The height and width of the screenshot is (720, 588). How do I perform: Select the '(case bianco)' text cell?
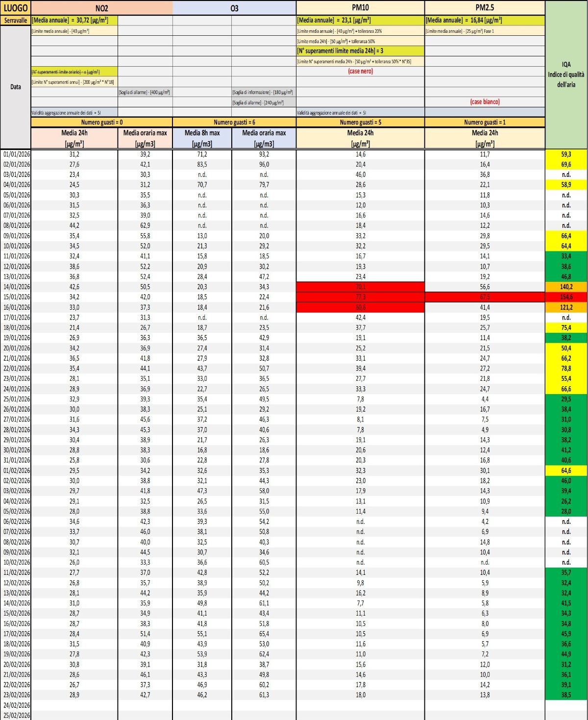coord(485,102)
